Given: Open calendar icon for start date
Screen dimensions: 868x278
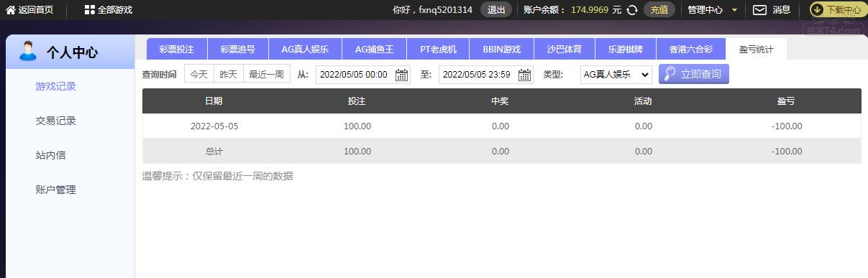Looking at the screenshot, I should 402,75.
